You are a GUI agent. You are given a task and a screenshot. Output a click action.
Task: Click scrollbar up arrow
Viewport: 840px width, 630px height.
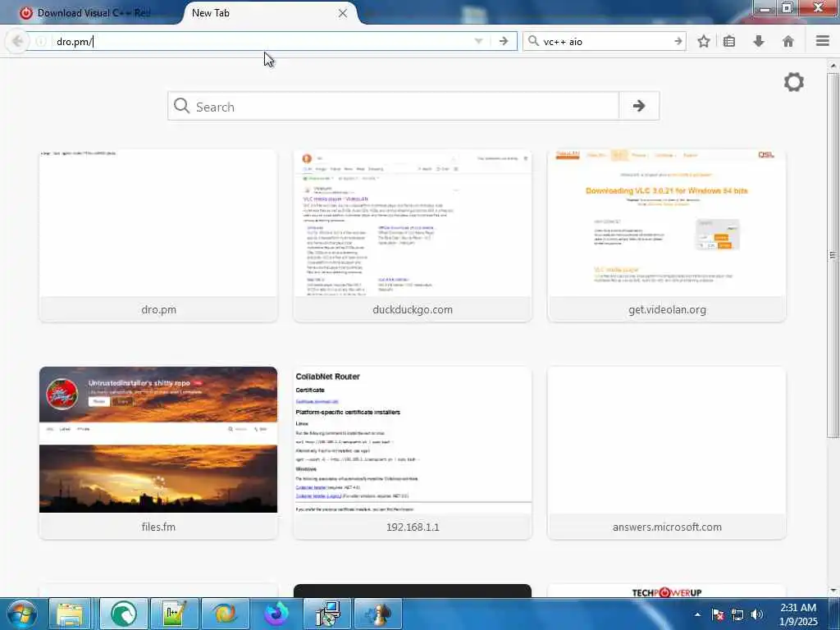[833, 66]
